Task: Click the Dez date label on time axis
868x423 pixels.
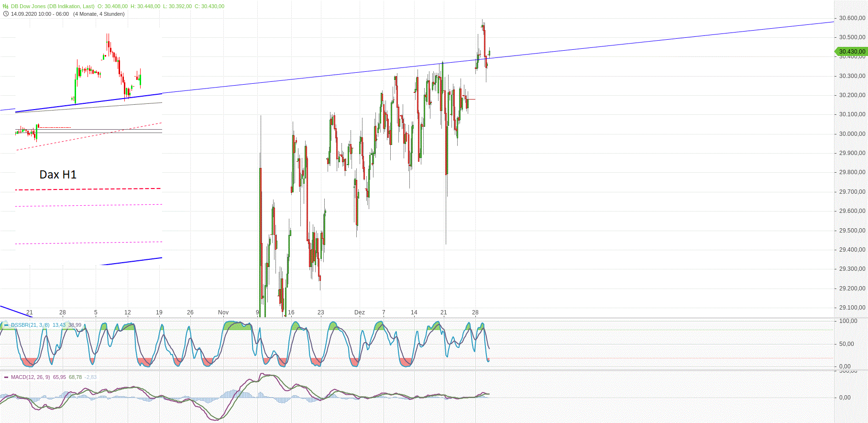Action: pyautogui.click(x=360, y=312)
